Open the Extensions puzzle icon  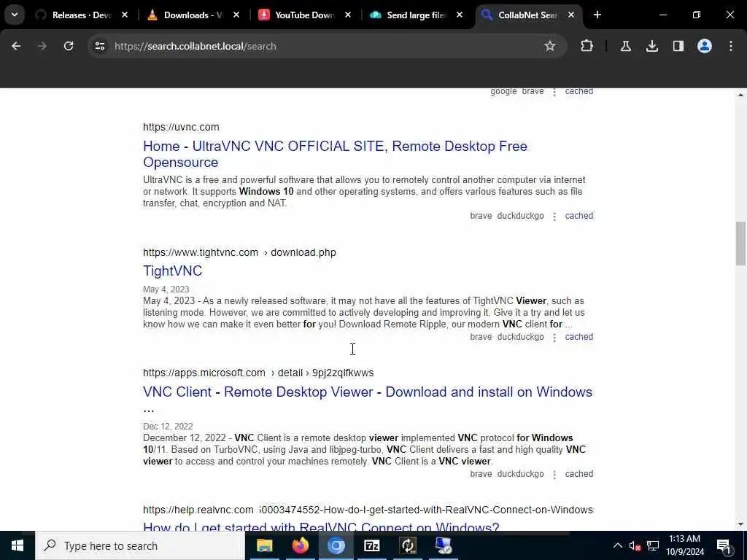pyautogui.click(x=587, y=46)
